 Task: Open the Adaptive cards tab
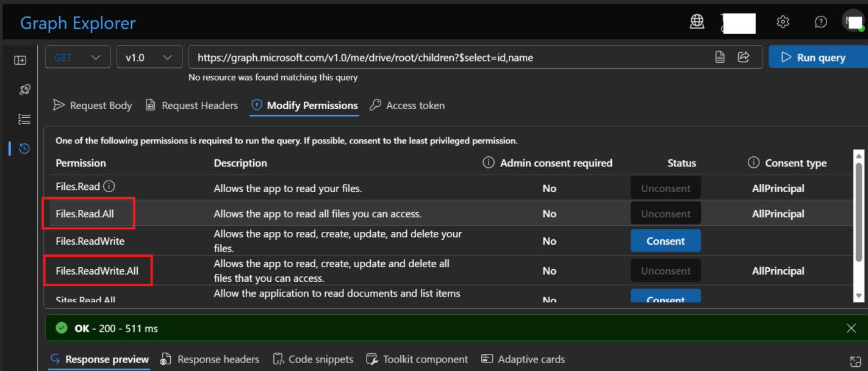click(523, 359)
